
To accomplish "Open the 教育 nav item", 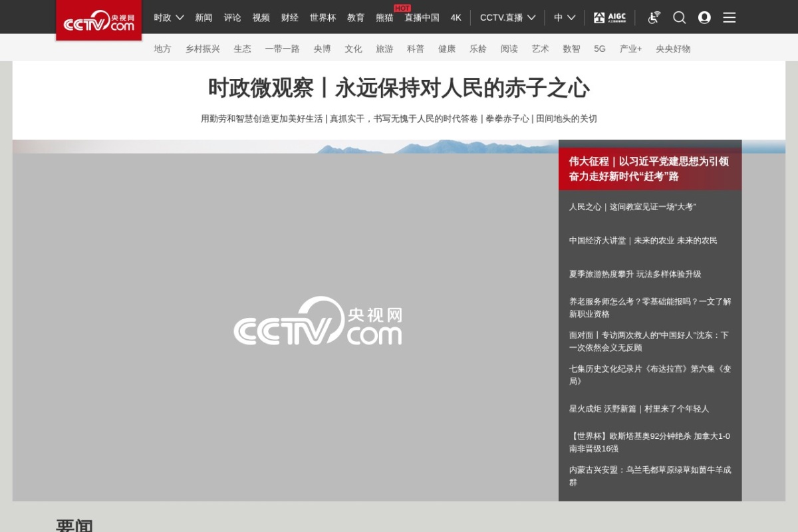I will pos(356,17).
